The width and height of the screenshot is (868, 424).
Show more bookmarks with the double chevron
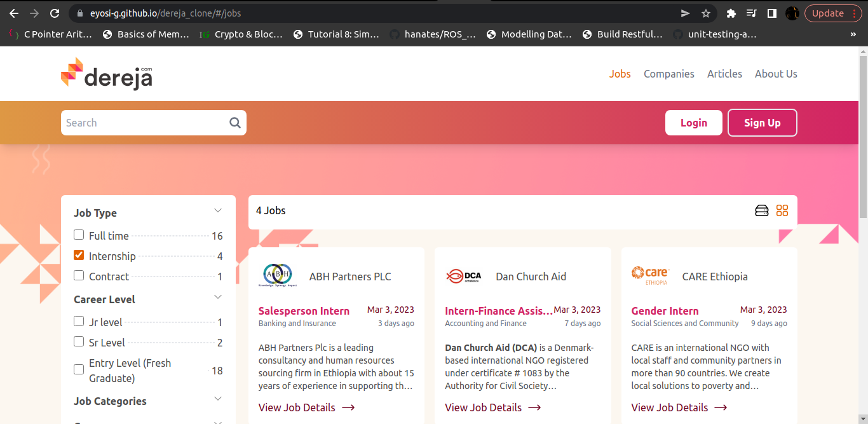pyautogui.click(x=853, y=34)
